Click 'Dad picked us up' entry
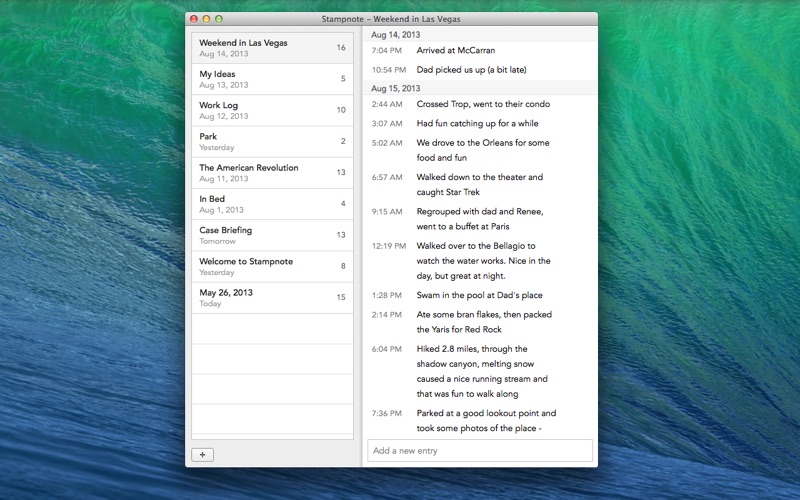800x500 pixels. (x=471, y=69)
